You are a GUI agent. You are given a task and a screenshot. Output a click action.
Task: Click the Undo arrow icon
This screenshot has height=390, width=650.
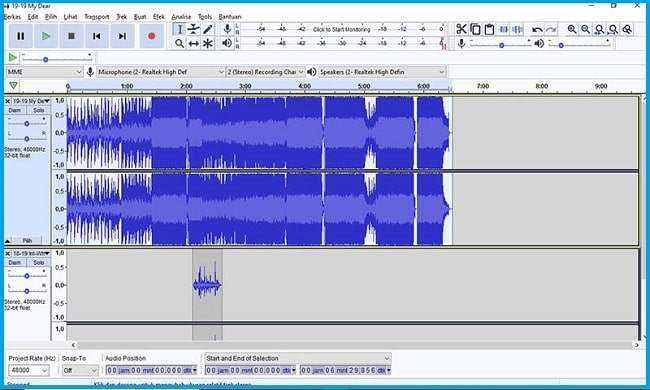pyautogui.click(x=537, y=29)
